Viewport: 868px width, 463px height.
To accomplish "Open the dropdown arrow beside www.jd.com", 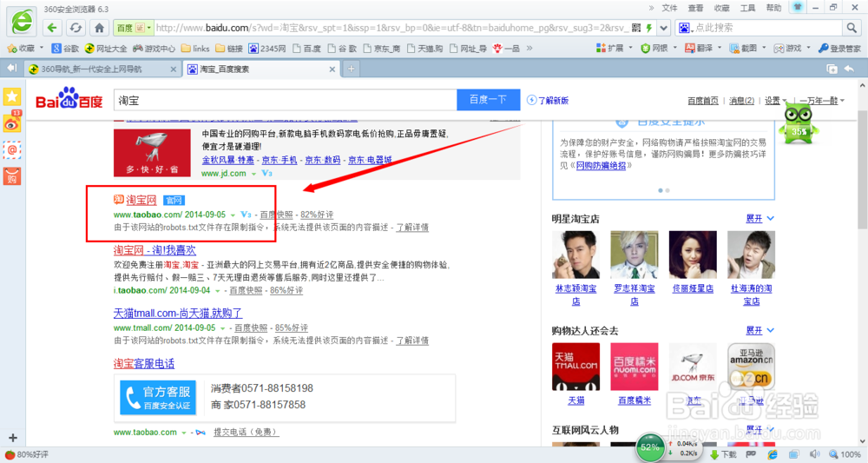I will tap(254, 174).
